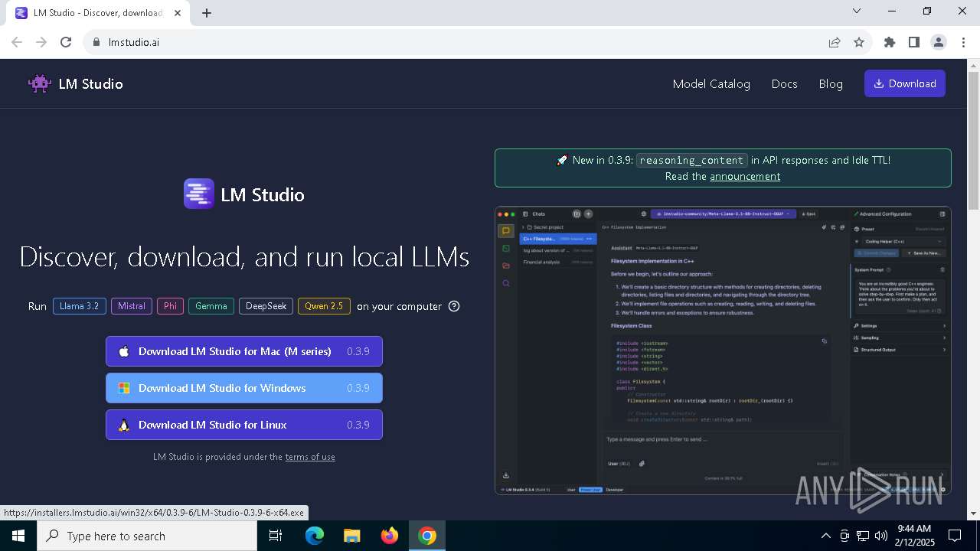Open the Windows Start menu
The width and height of the screenshot is (980, 551).
pos(18,536)
